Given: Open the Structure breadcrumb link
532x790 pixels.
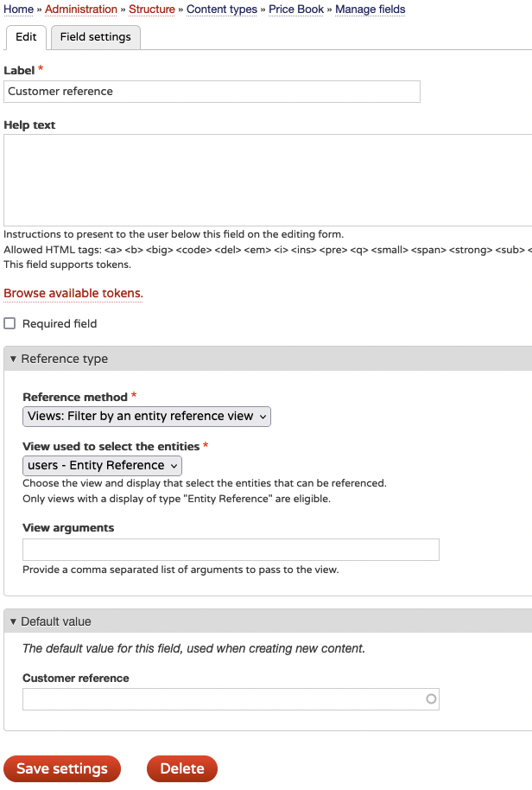Looking at the screenshot, I should pyautogui.click(x=152, y=9).
